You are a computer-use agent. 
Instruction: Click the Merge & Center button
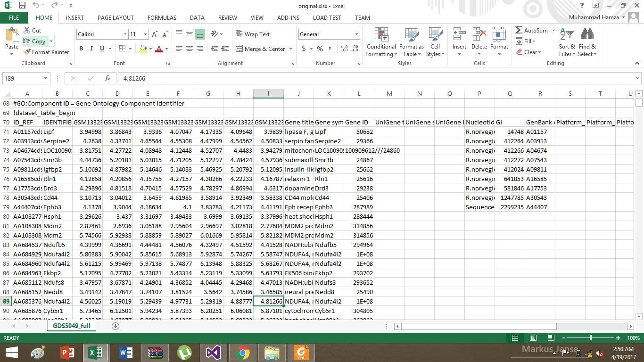point(261,49)
